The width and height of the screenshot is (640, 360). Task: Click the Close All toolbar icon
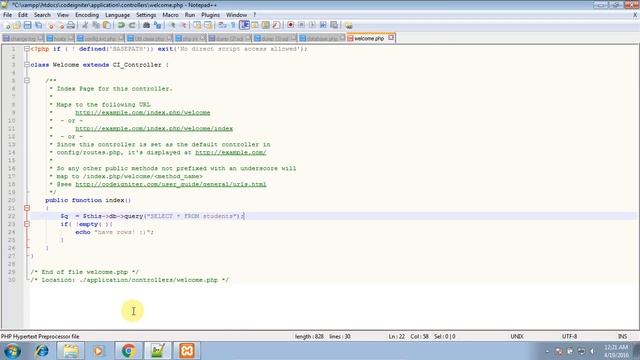[61, 25]
